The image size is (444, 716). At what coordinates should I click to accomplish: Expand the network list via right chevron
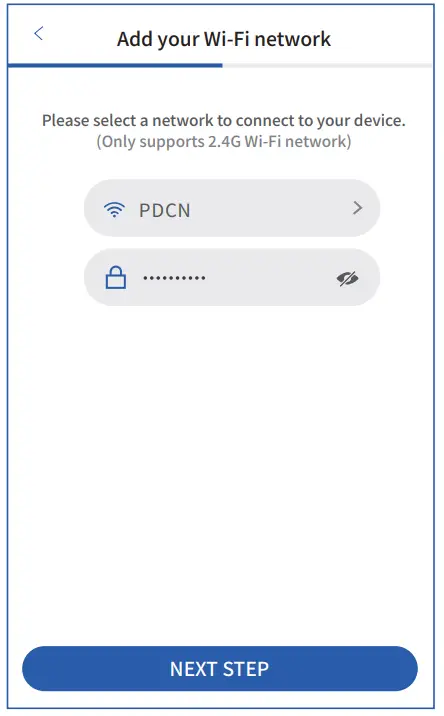click(357, 208)
